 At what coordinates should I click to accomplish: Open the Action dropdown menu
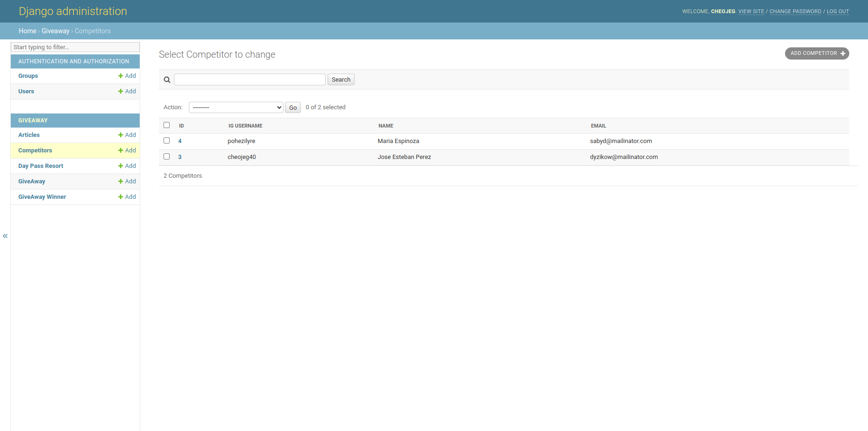[236, 107]
